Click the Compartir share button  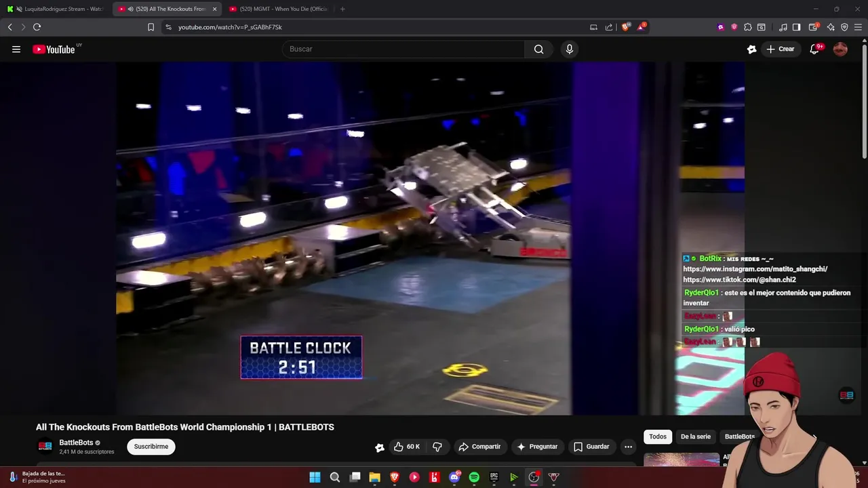point(479,447)
